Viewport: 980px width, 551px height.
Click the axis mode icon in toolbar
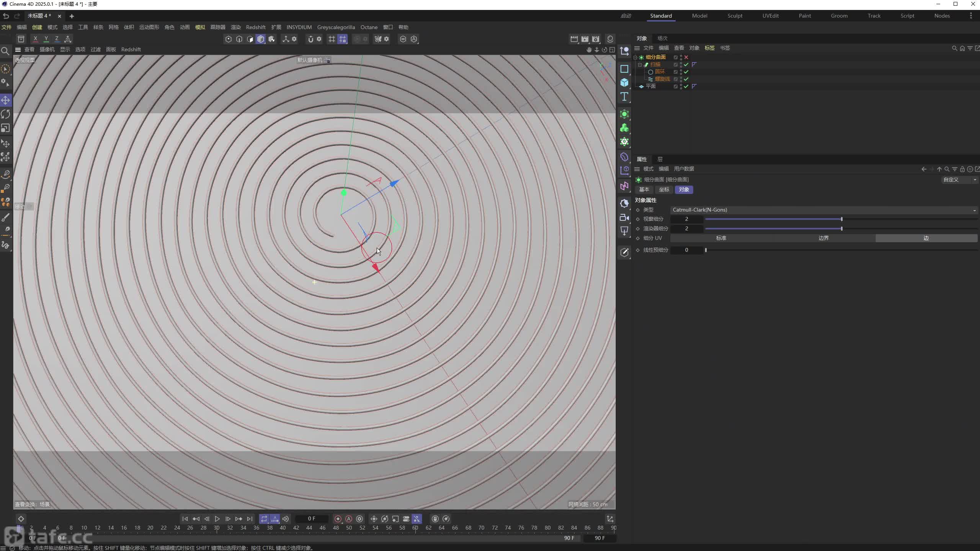pyautogui.click(x=286, y=39)
